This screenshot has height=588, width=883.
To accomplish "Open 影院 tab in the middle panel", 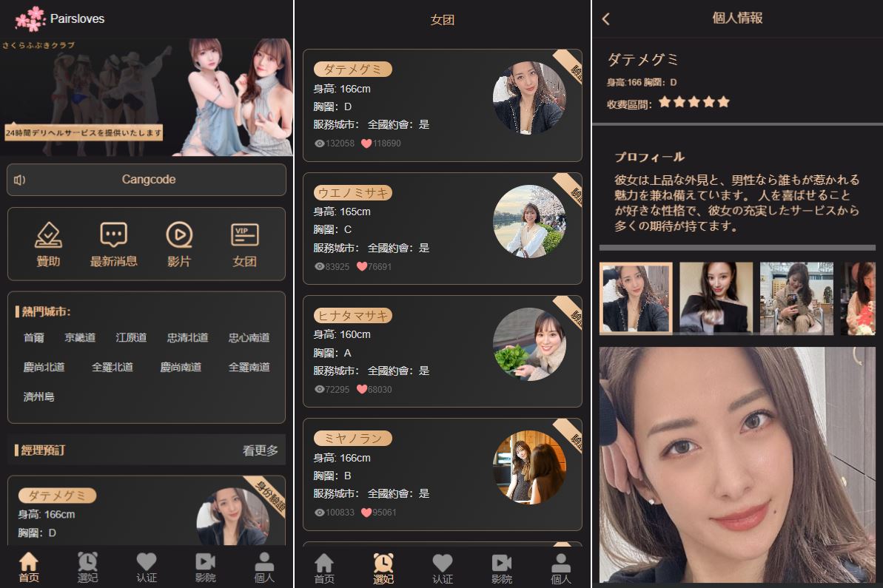I will click(x=501, y=568).
